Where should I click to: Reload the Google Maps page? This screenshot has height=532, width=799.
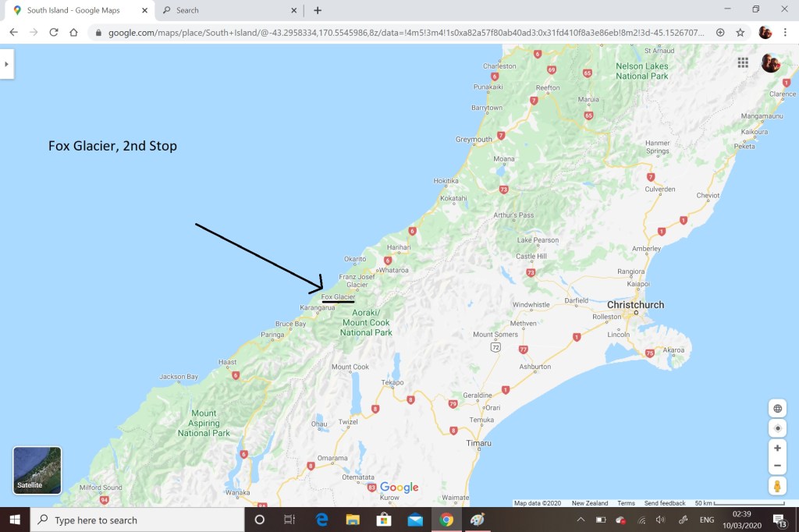pos(53,33)
